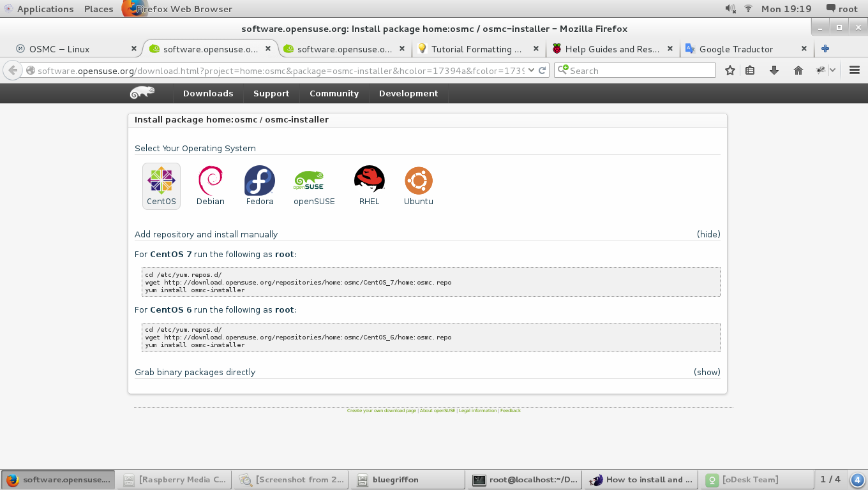Screen dimensions: 868x490
Task: Click the browser back arrow button
Action: click(13, 70)
